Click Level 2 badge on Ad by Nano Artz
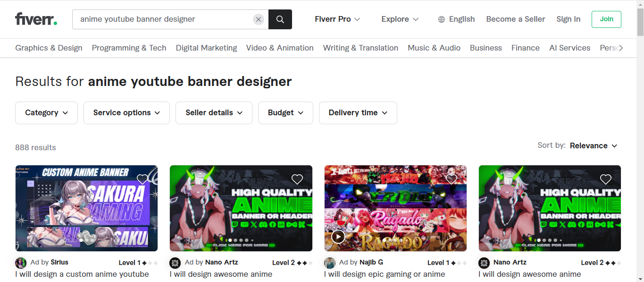 293,263
